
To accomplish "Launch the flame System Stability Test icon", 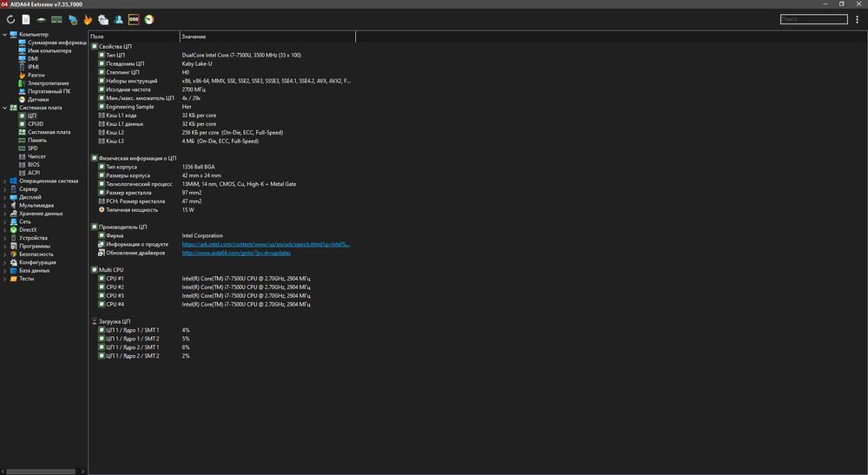I will (x=89, y=18).
